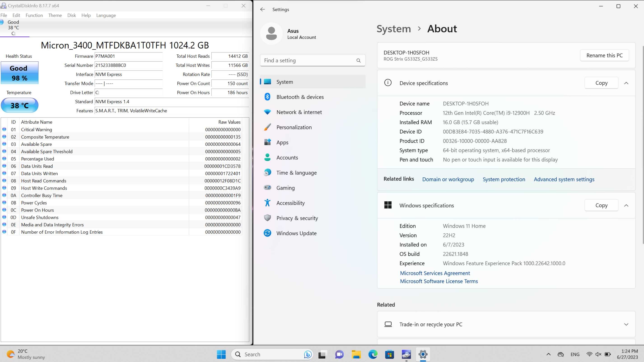Click the back arrow in Settings
644x362 pixels.
coord(262,9)
